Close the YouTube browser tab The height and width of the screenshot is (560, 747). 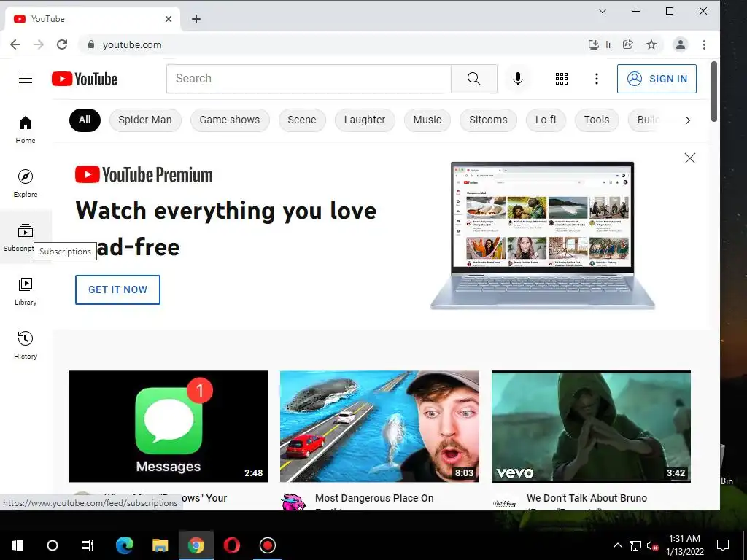169,19
